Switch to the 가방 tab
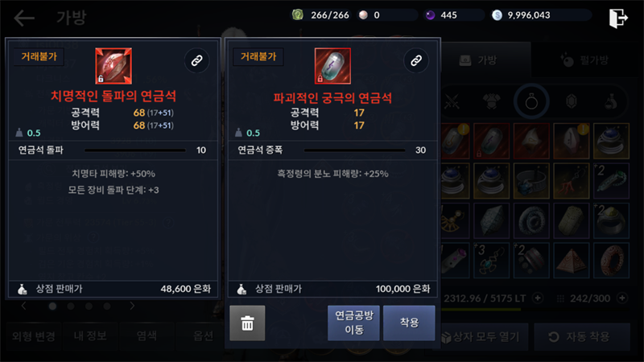Image resolution: width=644 pixels, height=362 pixels. coord(479,60)
